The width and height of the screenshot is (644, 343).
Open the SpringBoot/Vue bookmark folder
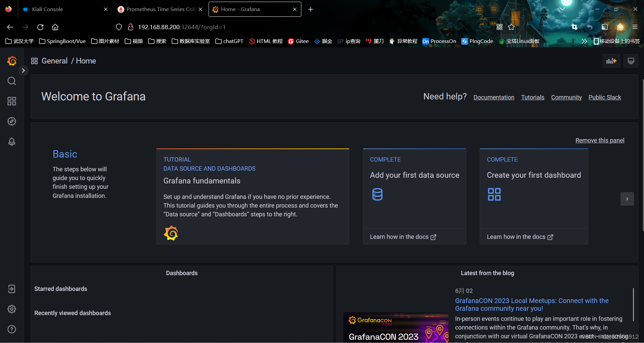click(62, 41)
